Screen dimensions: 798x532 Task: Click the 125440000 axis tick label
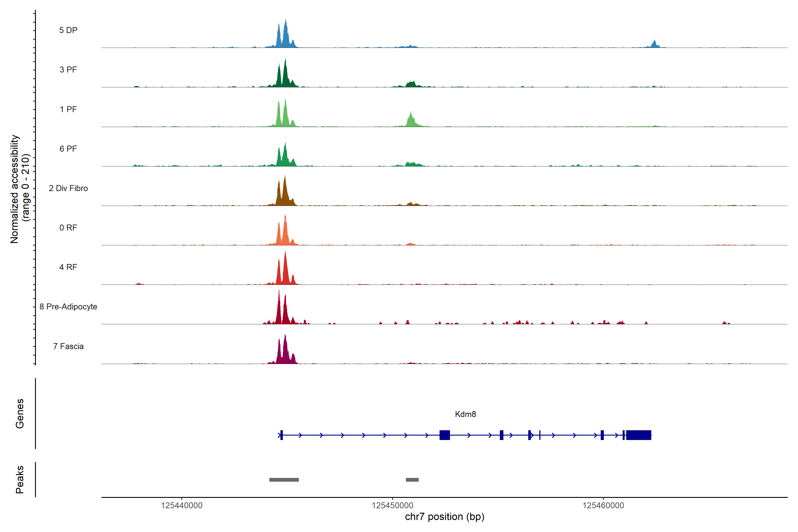pos(182,506)
